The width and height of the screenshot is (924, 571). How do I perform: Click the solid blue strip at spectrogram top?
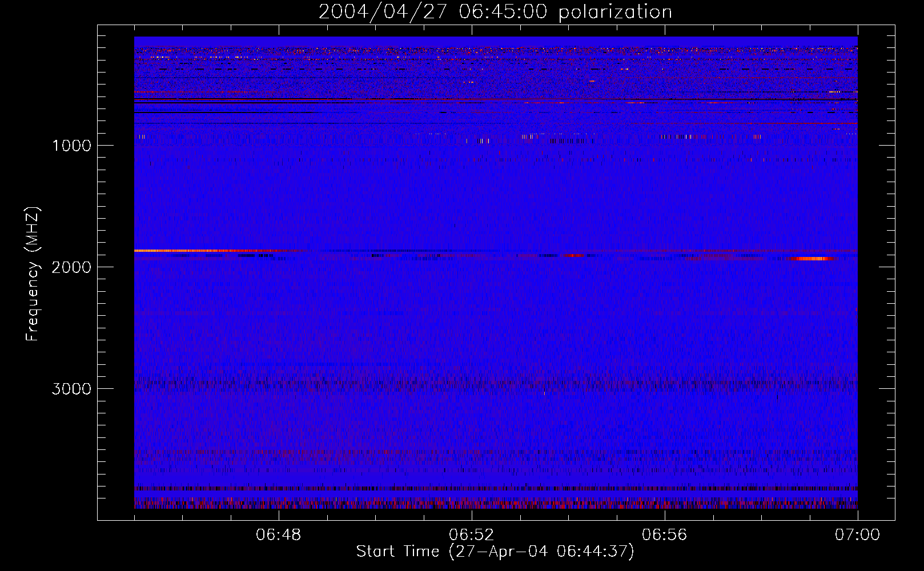[496, 41]
